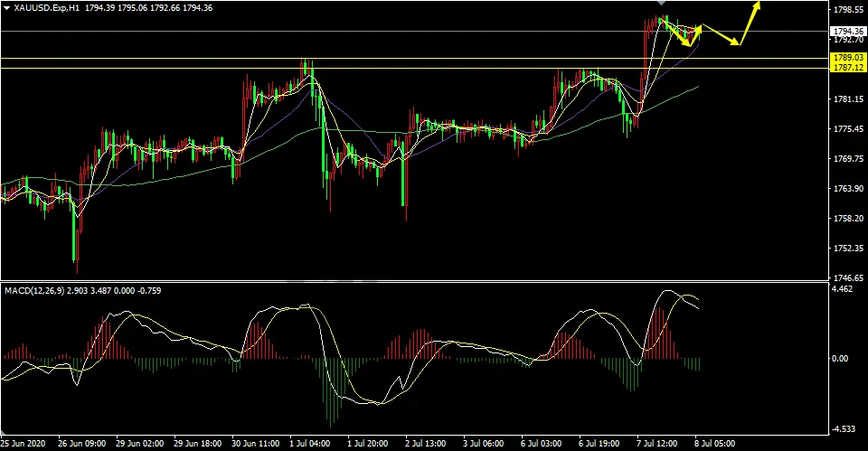Click the MACD scale value -4.533
The width and height of the screenshot is (868, 451).
pos(844,429)
